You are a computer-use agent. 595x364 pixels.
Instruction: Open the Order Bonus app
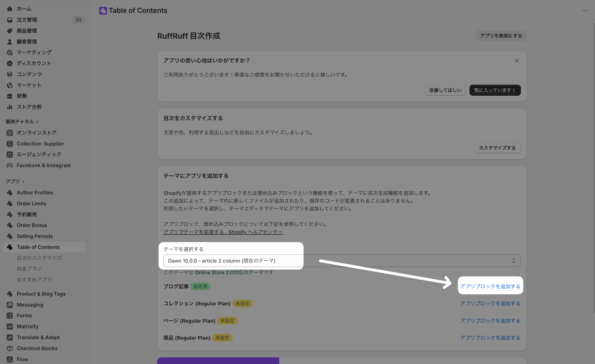tap(32, 225)
